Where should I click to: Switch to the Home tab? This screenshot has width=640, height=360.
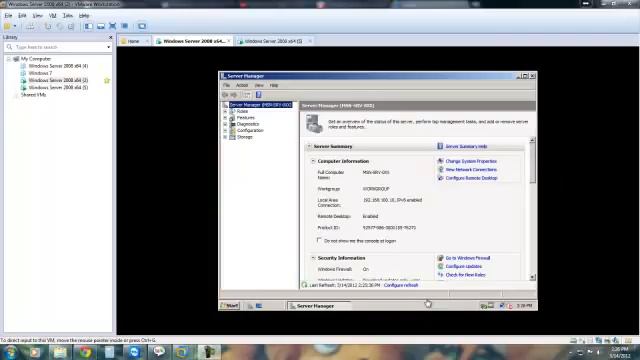133,41
